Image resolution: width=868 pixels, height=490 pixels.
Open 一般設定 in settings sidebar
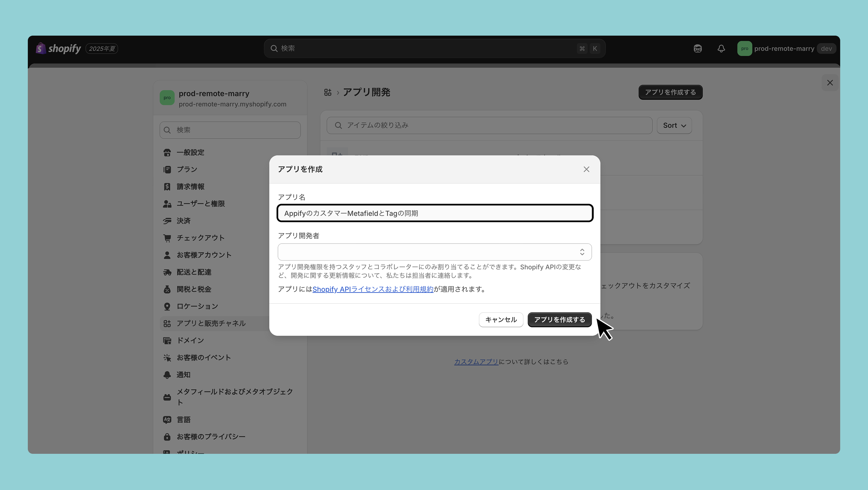190,153
